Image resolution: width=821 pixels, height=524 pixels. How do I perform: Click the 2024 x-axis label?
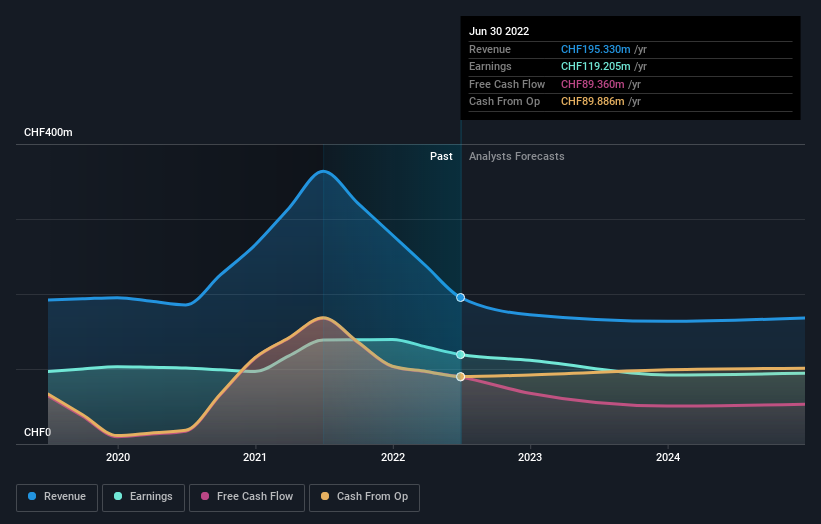pos(668,457)
